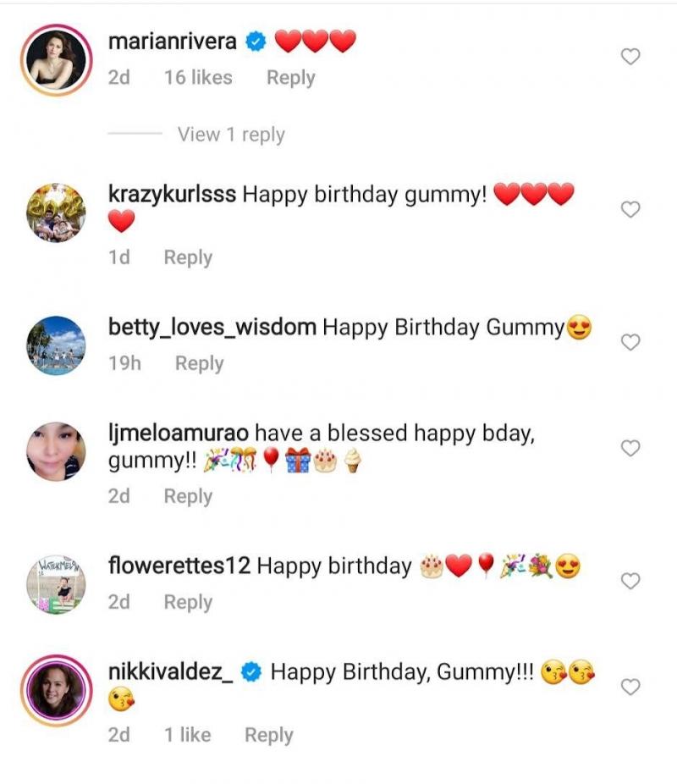Screen dimensions: 677x784
Task: Reply to nikkivaldez_'s birthday comment
Action: click(x=268, y=735)
